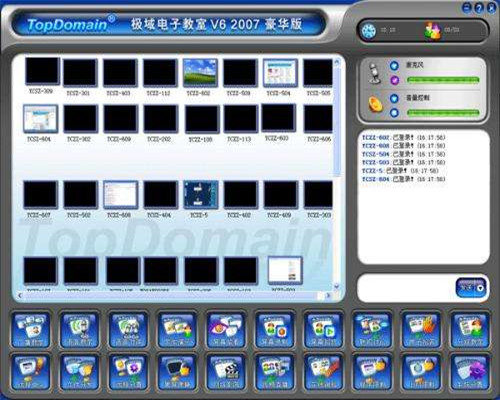The height and width of the screenshot is (400, 500).
Task: Click the toolbar button with the flame icon
Action: point(421,330)
